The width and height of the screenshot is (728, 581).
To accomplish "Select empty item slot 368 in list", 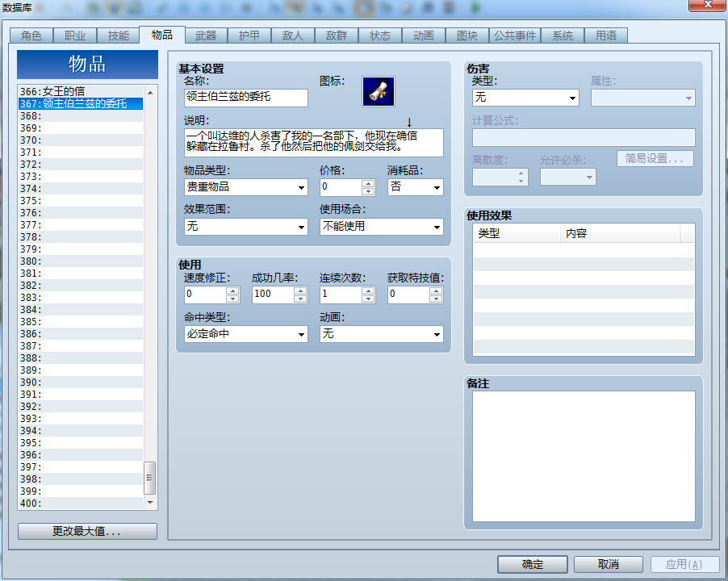I will click(x=81, y=115).
